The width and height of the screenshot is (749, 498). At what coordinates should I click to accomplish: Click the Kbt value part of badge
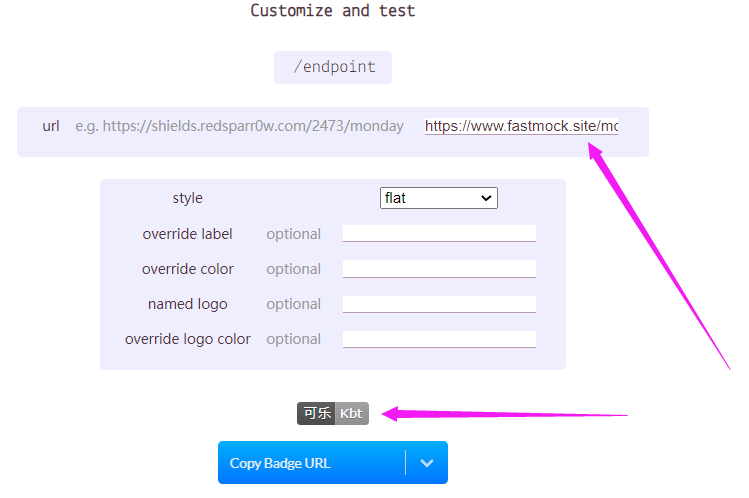(x=351, y=413)
